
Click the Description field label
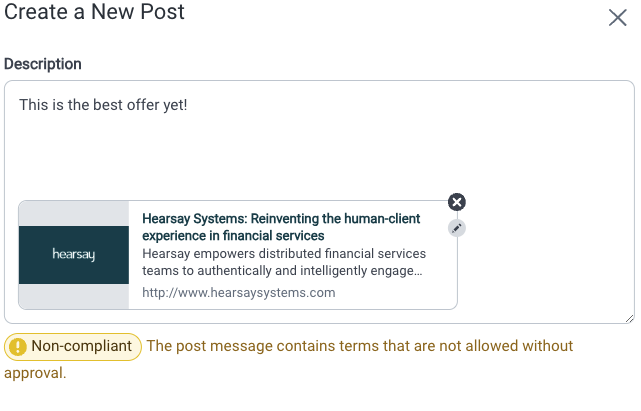coord(43,64)
